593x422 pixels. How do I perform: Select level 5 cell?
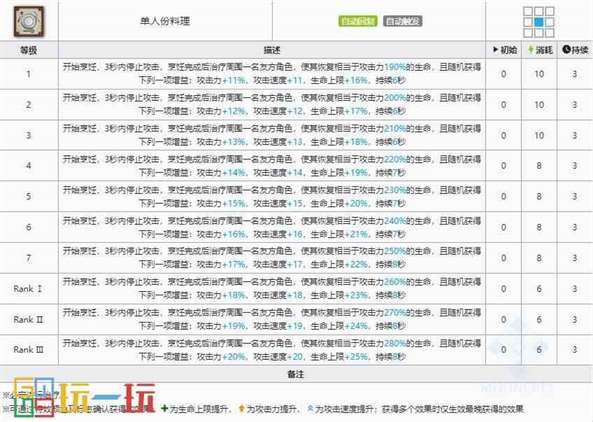pyautogui.click(x=29, y=196)
